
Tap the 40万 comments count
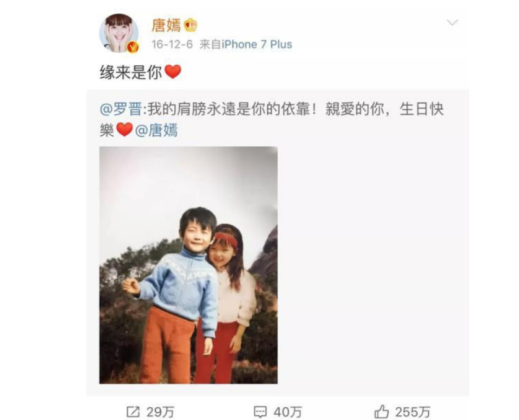[x=288, y=412]
